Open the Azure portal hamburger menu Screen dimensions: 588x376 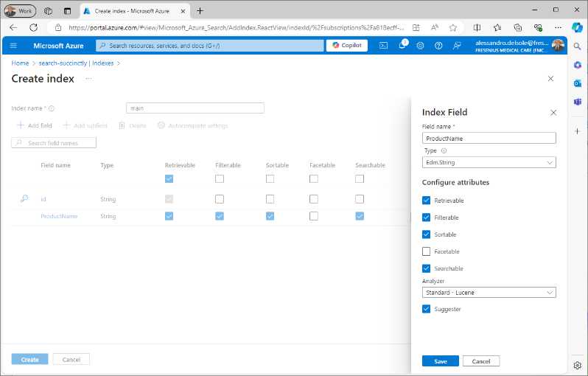[13, 46]
